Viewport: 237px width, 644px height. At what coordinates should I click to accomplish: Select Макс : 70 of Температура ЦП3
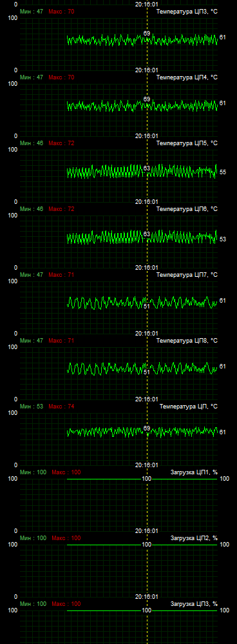pyautogui.click(x=62, y=12)
